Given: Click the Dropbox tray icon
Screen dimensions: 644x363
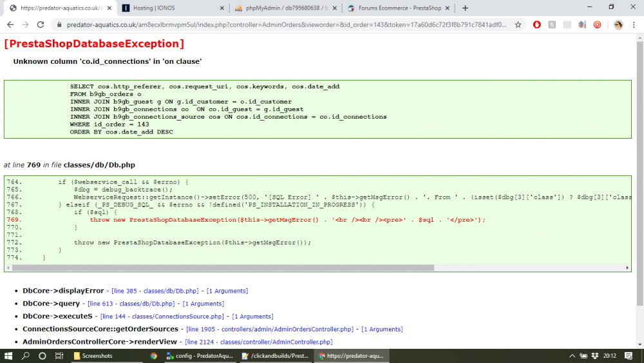Looking at the screenshot, I should 594,356.
